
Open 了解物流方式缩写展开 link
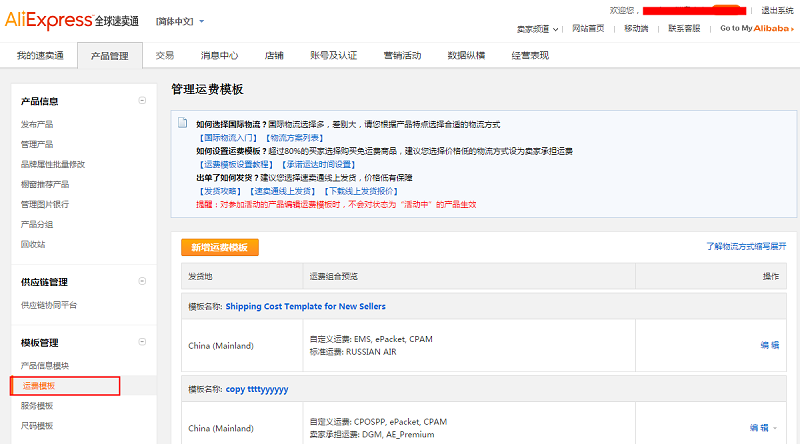[x=746, y=246]
